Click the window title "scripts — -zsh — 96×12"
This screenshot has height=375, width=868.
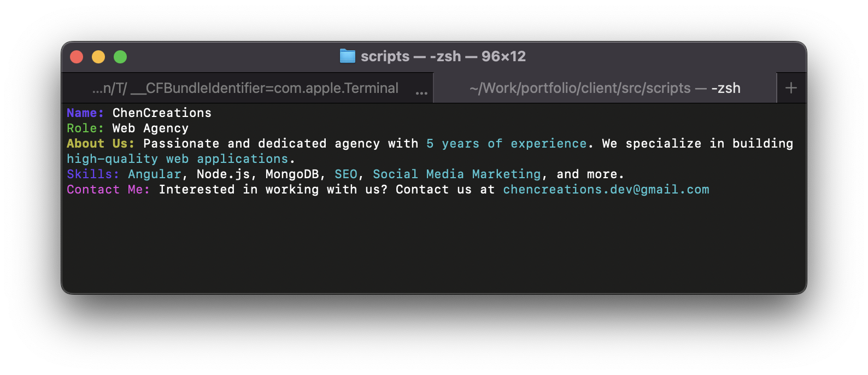click(x=443, y=56)
